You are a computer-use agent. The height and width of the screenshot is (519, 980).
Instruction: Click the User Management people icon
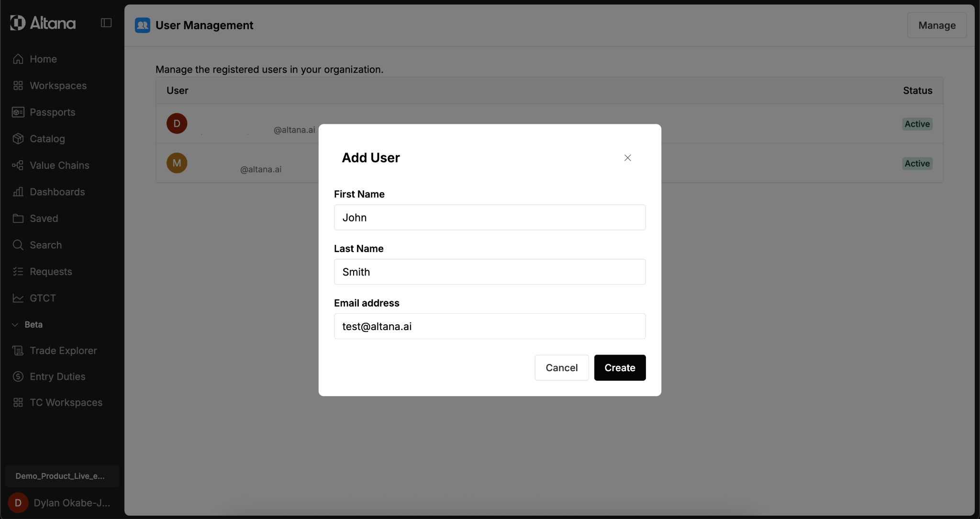(x=143, y=25)
